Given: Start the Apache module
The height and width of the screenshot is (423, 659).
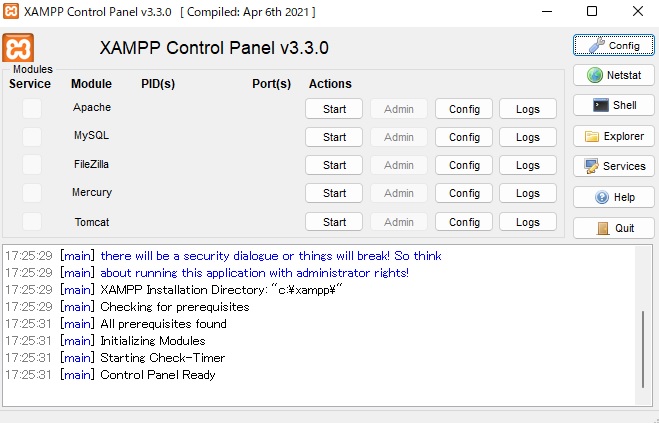Looking at the screenshot, I should point(334,109).
